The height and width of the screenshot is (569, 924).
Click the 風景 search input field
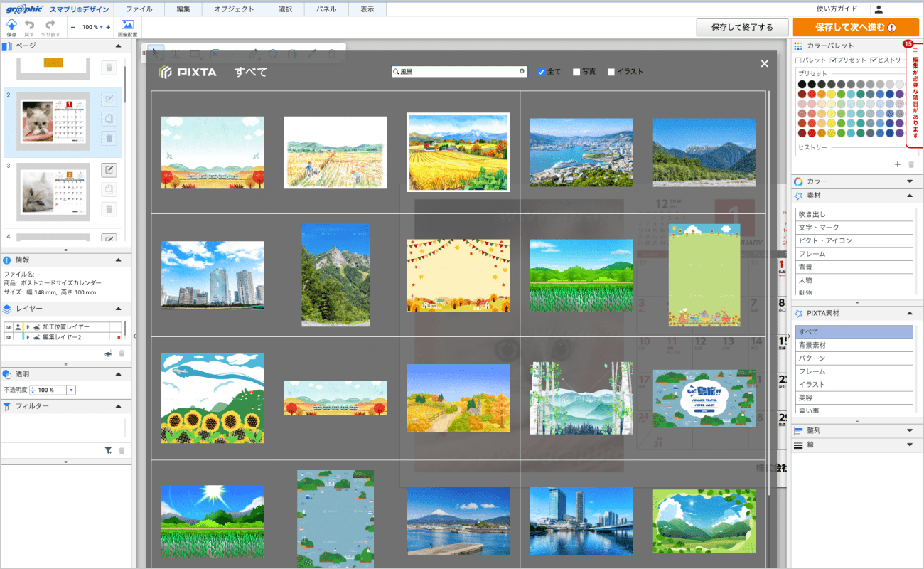[x=458, y=72]
